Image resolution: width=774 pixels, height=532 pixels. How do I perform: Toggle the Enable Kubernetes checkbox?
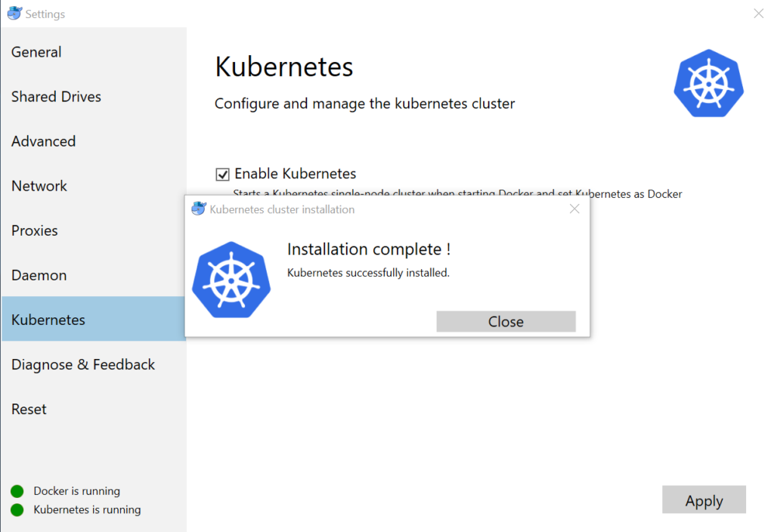[223, 175]
